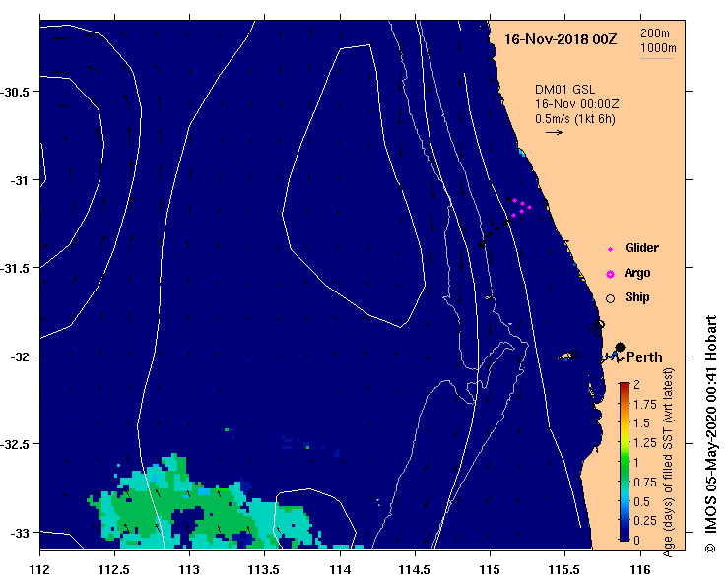Click the Perth city label

click(x=644, y=357)
